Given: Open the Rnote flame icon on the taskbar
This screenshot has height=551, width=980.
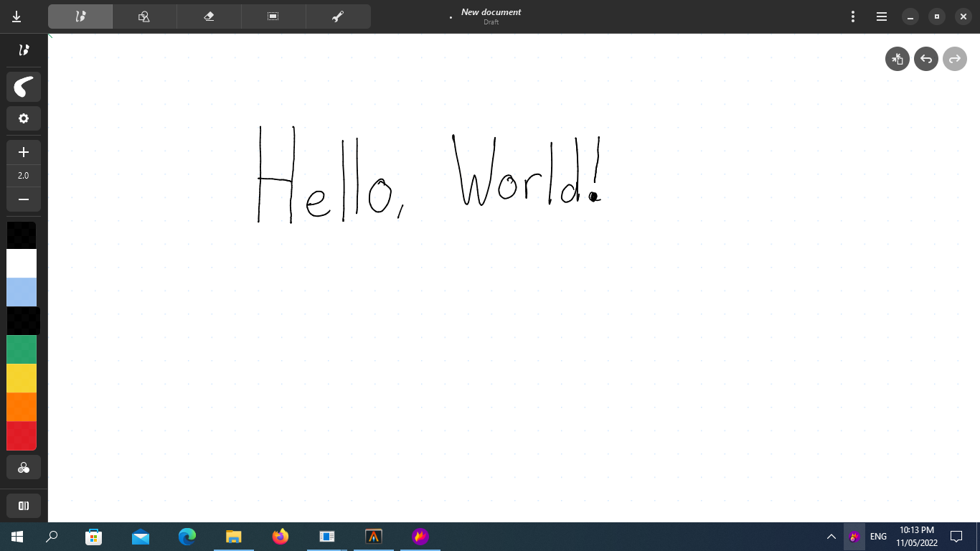Looking at the screenshot, I should click(420, 537).
